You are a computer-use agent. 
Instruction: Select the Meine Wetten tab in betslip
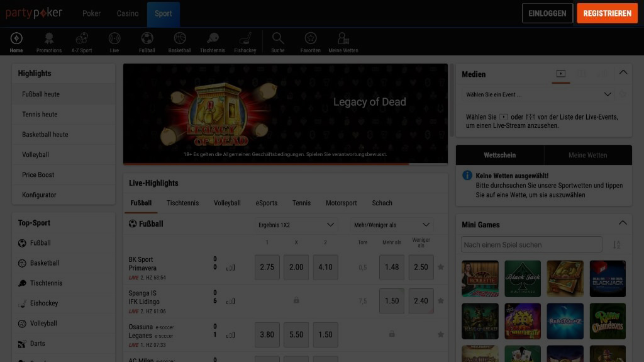coord(588,155)
